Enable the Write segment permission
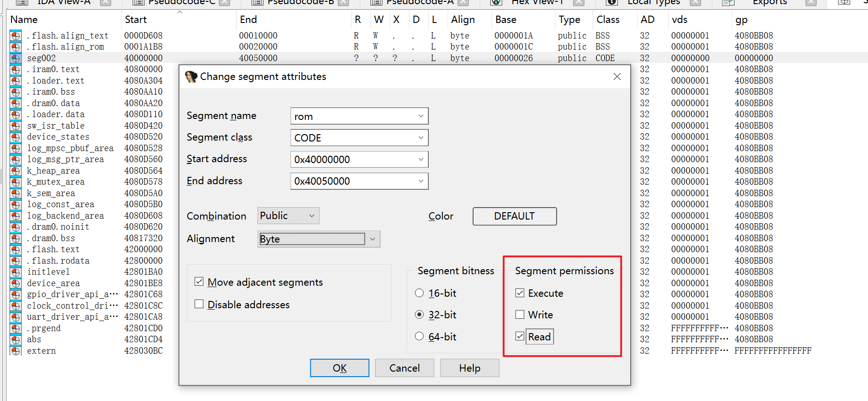The width and height of the screenshot is (868, 401). coord(520,315)
